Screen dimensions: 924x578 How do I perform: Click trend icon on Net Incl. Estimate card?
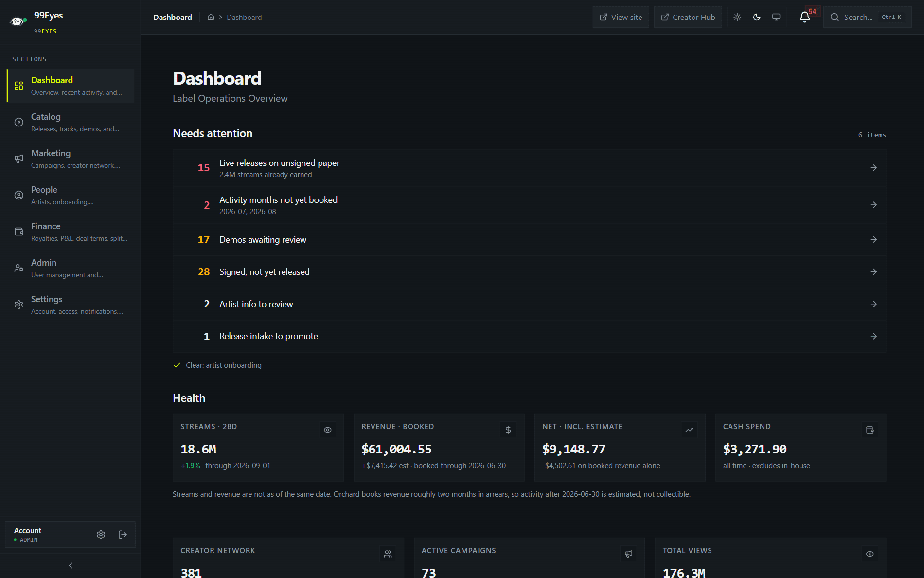(x=689, y=430)
